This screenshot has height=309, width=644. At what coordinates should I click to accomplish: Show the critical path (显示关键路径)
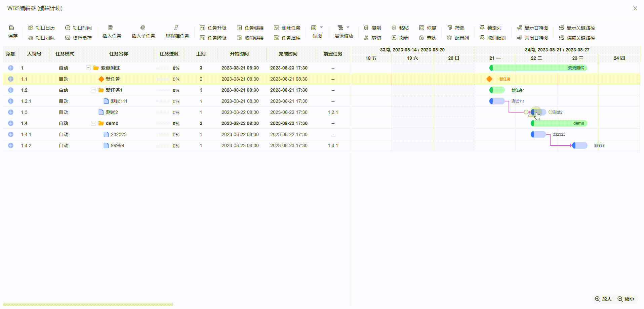(577, 28)
